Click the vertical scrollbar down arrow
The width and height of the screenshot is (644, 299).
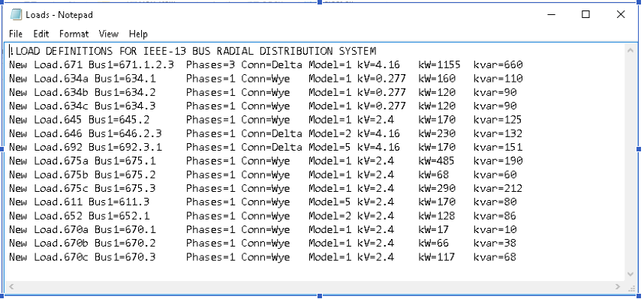(630, 274)
